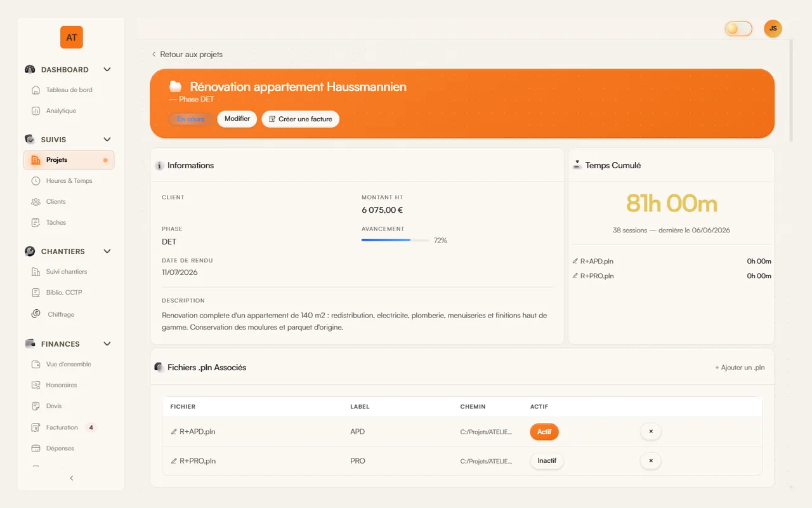The height and width of the screenshot is (508, 812).
Task: Click the Modifier button
Action: [237, 119]
